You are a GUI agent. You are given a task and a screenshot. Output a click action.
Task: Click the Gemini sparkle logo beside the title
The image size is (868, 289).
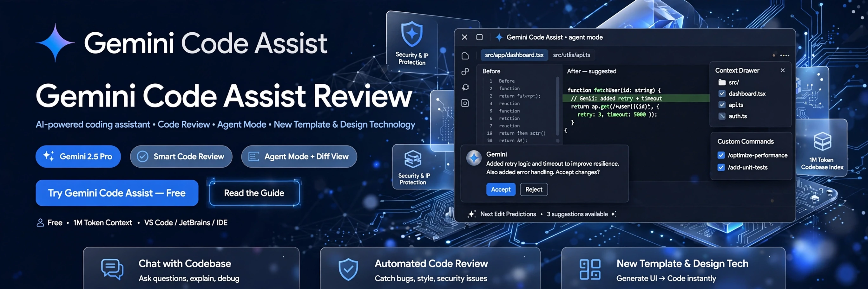[x=55, y=43]
